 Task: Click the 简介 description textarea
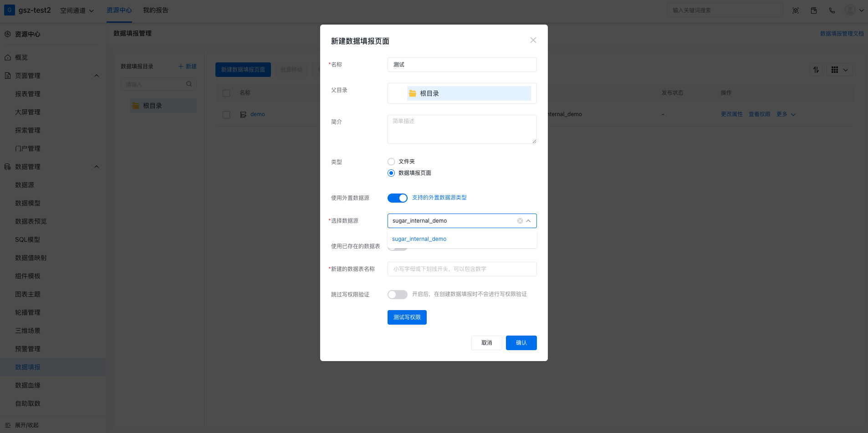coord(462,129)
